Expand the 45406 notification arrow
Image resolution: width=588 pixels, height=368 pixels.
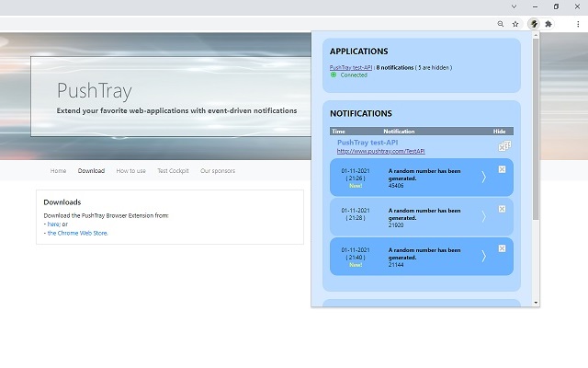click(484, 178)
